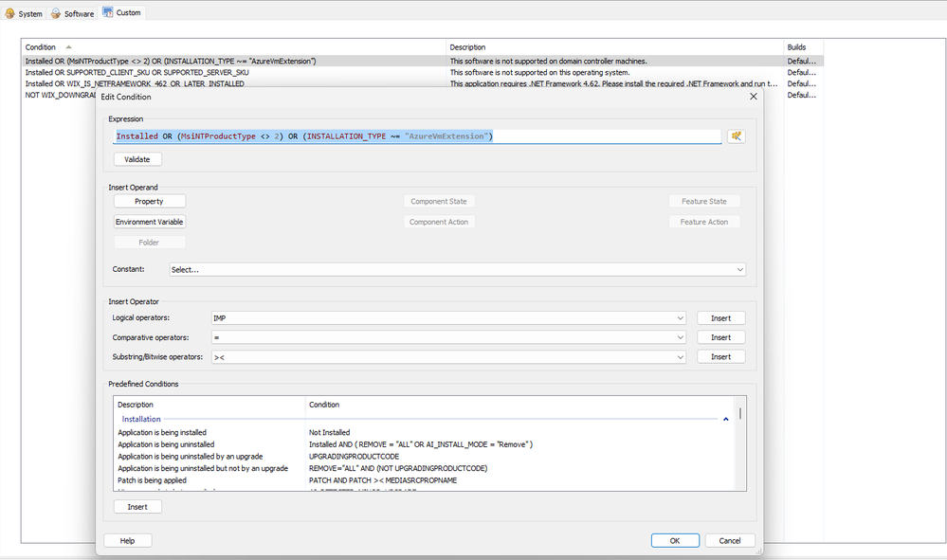This screenshot has width=947, height=560.
Task: Click the 'Not Installed' condition cell
Action: tap(329, 433)
